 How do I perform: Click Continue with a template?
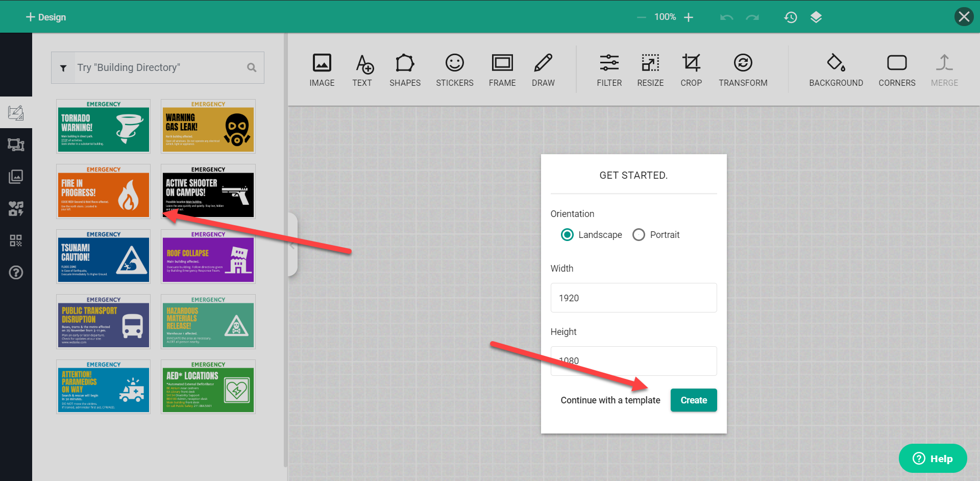click(x=610, y=400)
